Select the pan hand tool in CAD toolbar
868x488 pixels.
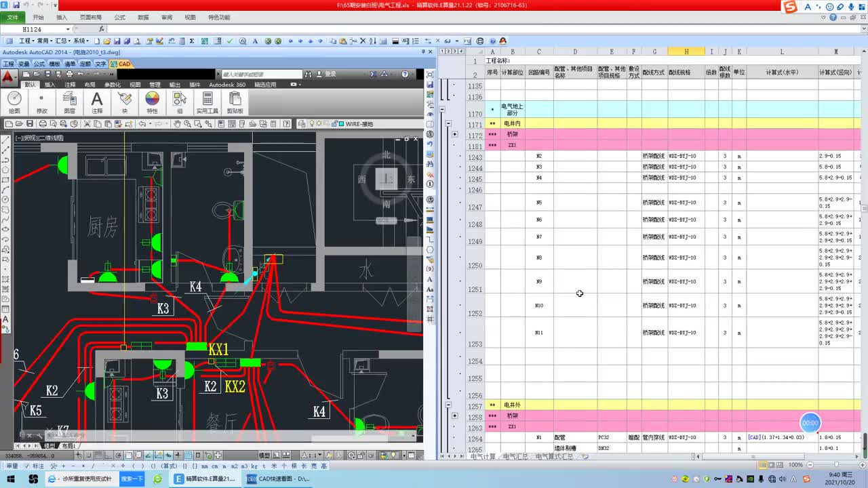coord(177,124)
